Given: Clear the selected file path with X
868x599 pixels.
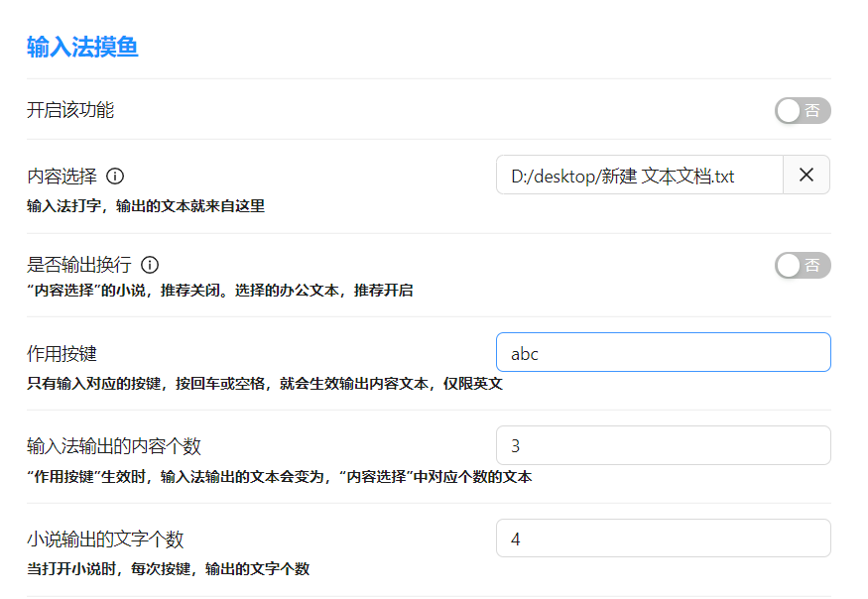Looking at the screenshot, I should 806,176.
